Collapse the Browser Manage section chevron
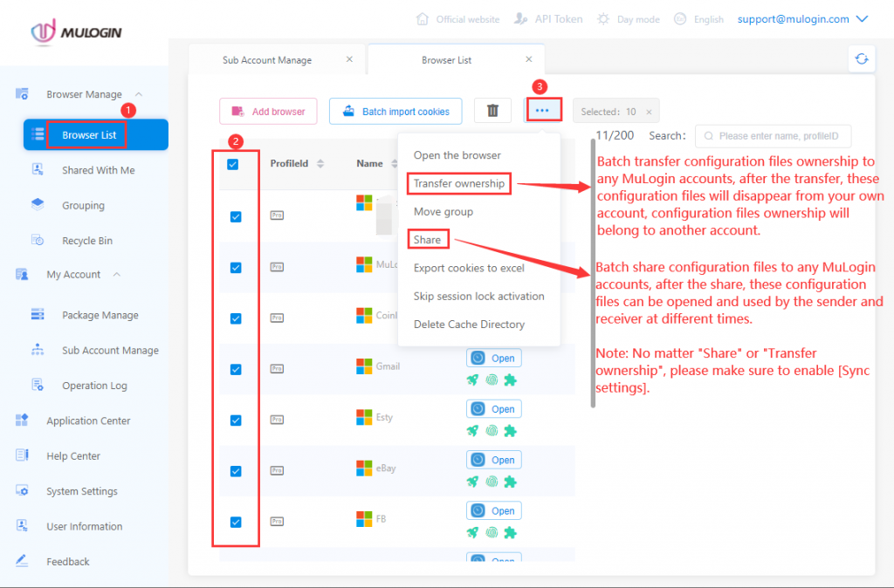This screenshot has height=588, width=894. click(139, 94)
